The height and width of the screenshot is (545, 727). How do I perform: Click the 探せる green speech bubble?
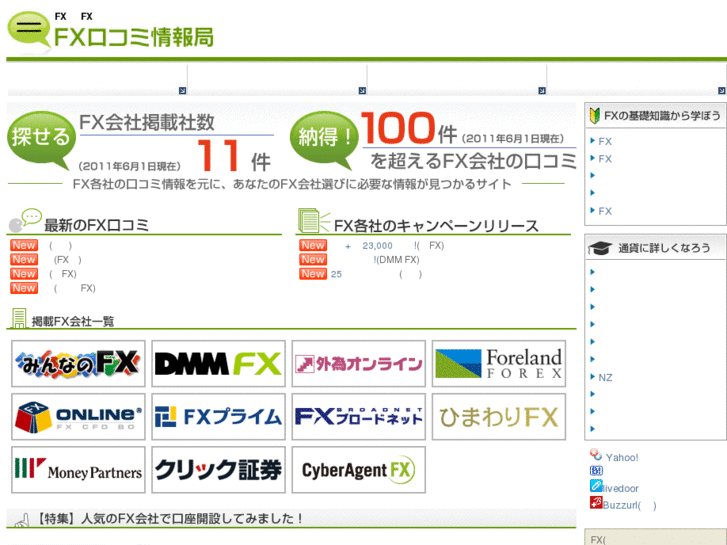click(x=41, y=140)
